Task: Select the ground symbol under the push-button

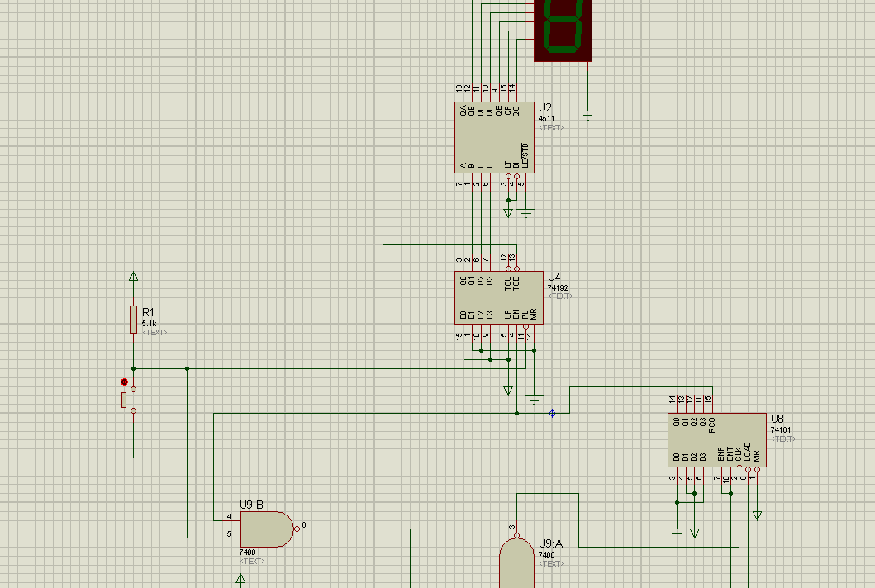Action: tap(133, 462)
